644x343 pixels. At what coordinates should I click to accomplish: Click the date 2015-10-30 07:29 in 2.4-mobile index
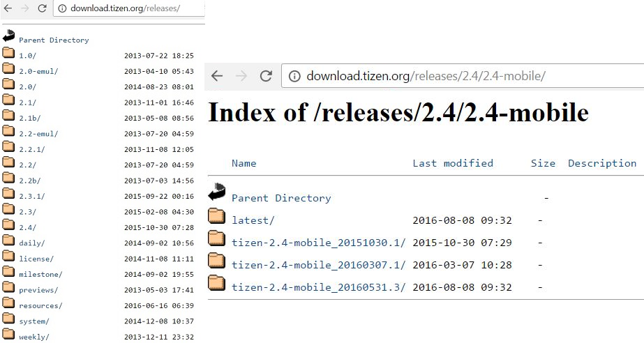pyautogui.click(x=463, y=243)
